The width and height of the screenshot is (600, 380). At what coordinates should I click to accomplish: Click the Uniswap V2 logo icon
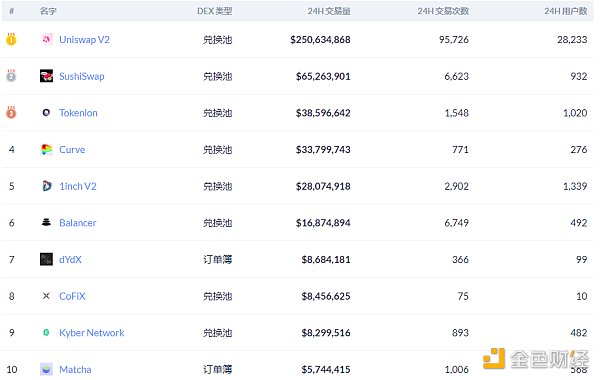click(x=46, y=39)
